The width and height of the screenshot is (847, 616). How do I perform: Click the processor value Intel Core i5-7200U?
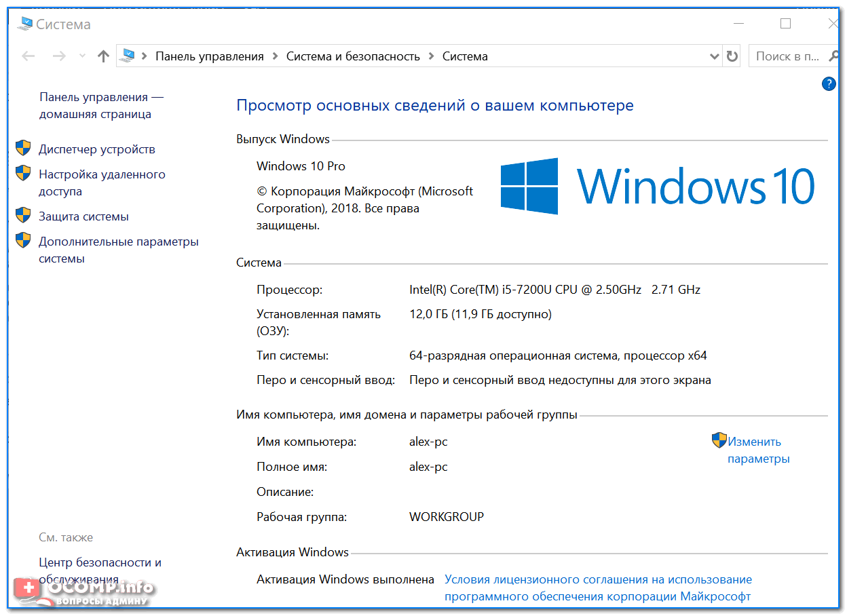(555, 290)
